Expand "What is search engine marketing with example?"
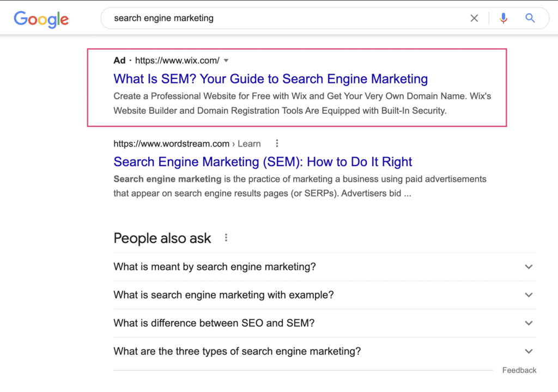This screenshot has width=558, height=392. (528, 295)
